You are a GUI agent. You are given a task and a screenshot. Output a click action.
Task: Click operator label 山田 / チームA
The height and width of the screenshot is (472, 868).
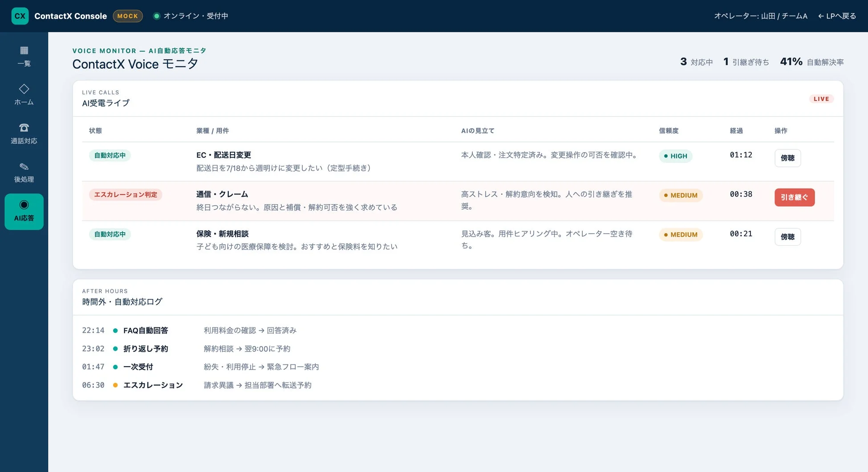[761, 16]
